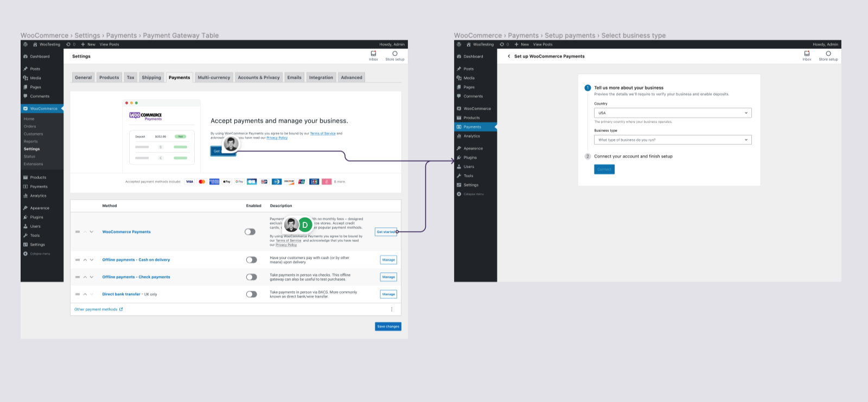Open Business type dropdown
868x402 pixels.
coord(673,140)
